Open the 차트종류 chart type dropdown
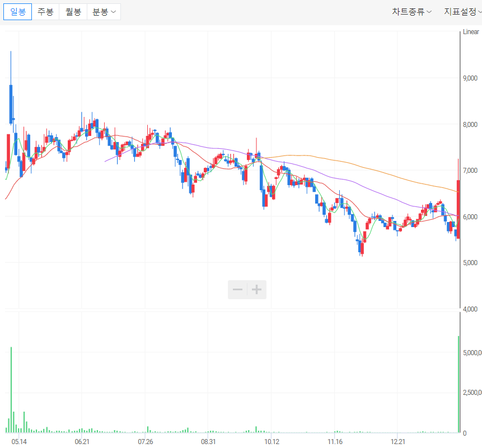 tap(411, 12)
